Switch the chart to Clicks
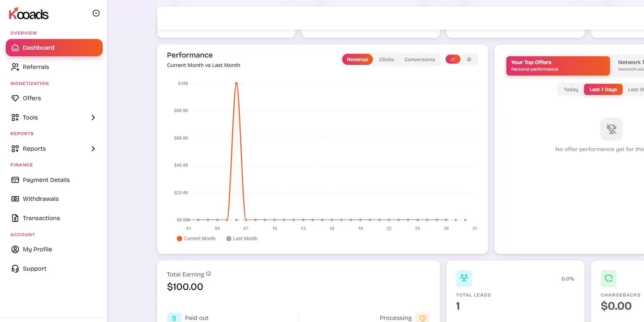644x322 pixels. tap(386, 60)
